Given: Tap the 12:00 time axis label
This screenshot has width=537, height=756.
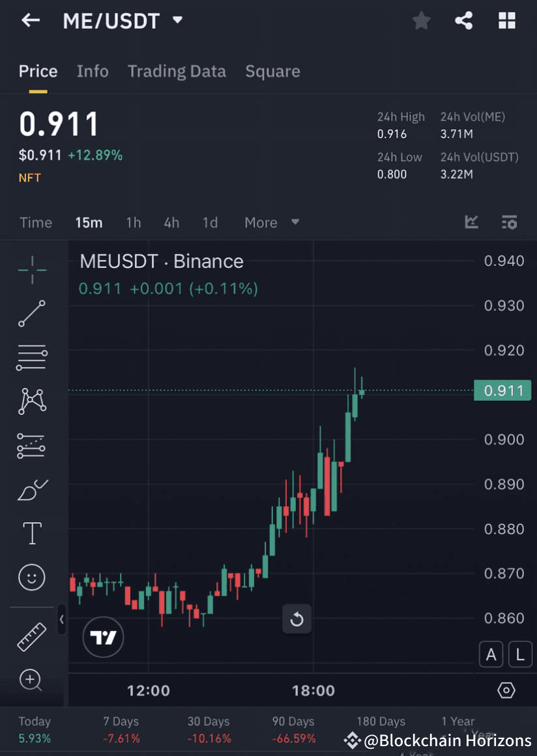Looking at the screenshot, I should click(x=149, y=691).
